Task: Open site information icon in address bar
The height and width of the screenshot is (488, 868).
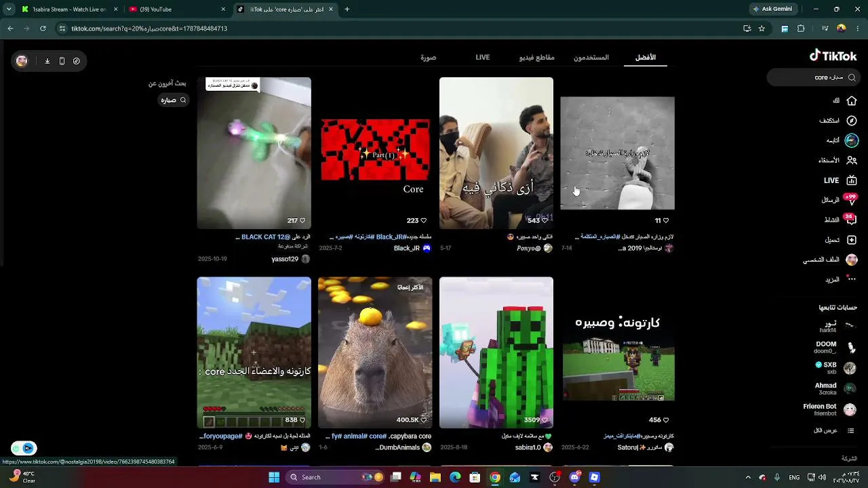Action: pyautogui.click(x=62, y=28)
